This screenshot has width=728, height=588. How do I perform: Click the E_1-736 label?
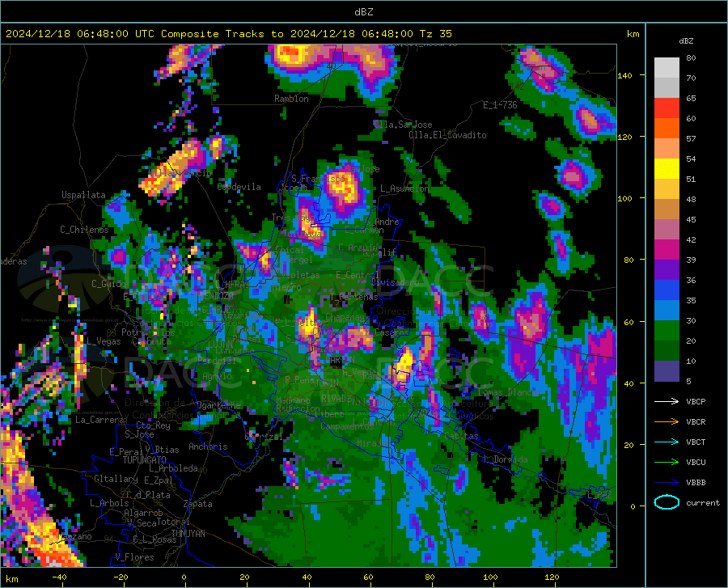[x=500, y=105]
